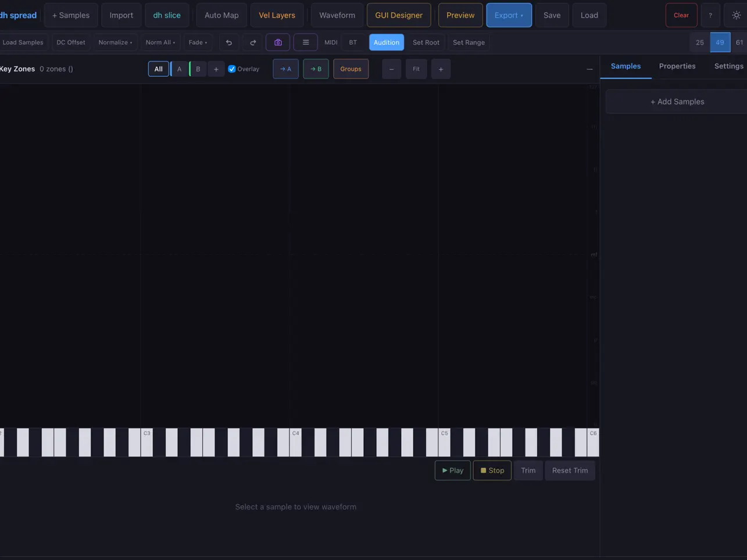Click Reset Trim
This screenshot has height=560, width=747.
[x=570, y=471]
